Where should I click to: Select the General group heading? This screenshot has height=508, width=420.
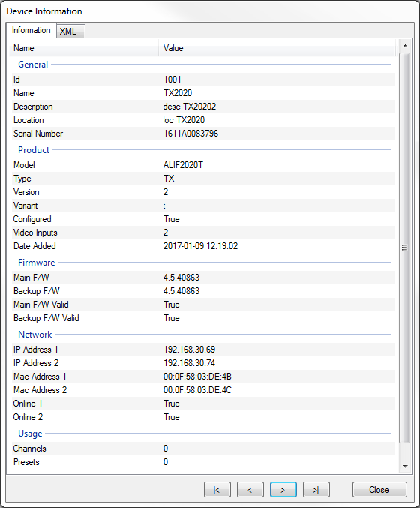click(33, 65)
